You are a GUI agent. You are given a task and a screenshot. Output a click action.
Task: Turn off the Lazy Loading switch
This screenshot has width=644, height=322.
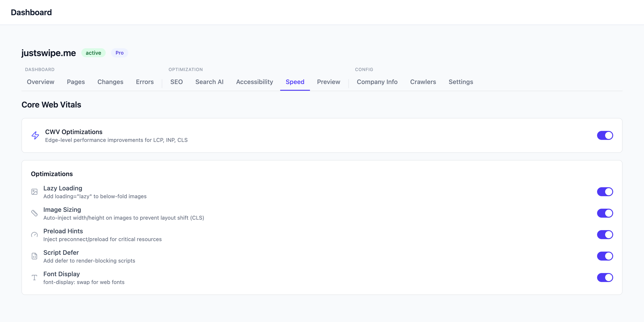[605, 192]
